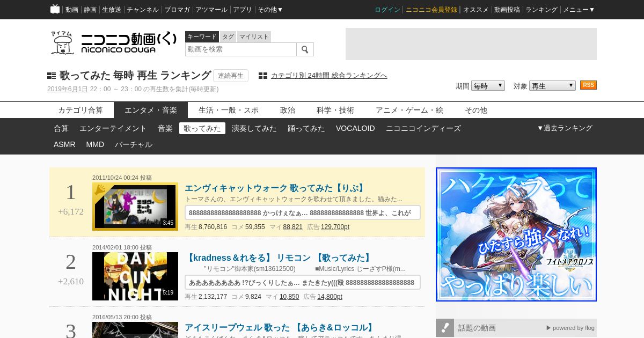Switch to カテゴリ合算 tab

[x=80, y=110]
